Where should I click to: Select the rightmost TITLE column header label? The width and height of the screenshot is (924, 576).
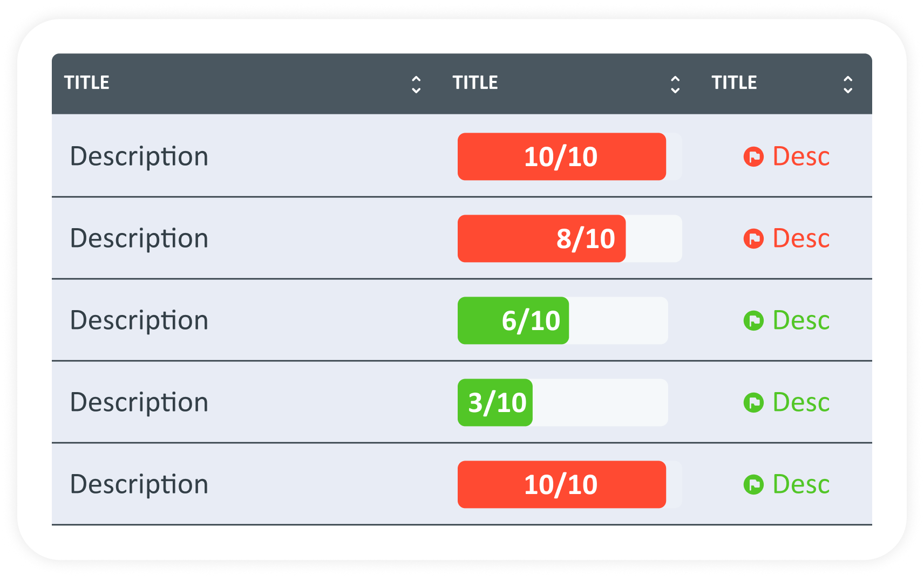[735, 83]
